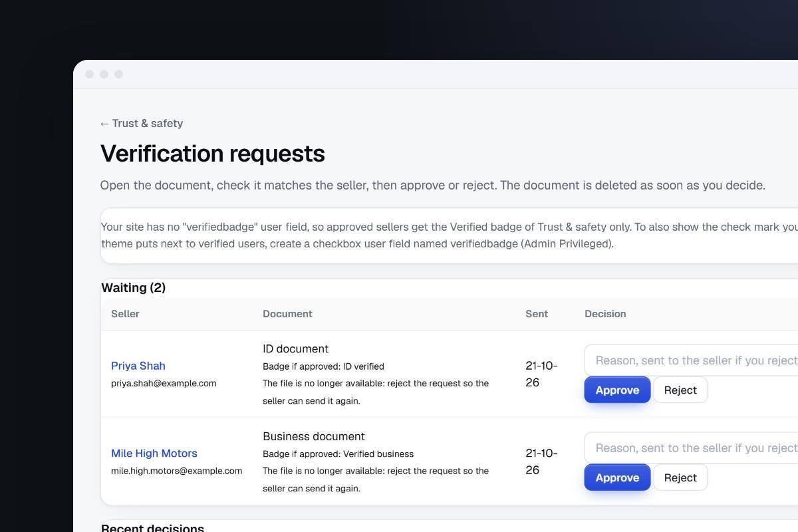This screenshot has height=532, width=798.
Task: Select 'Badge if approved: Verified business' text
Action: point(338,454)
